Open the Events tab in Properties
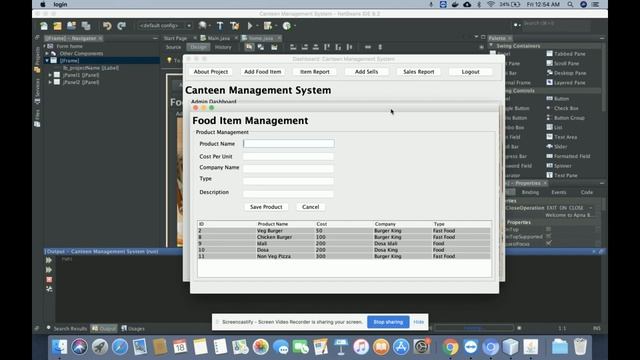 [559, 192]
